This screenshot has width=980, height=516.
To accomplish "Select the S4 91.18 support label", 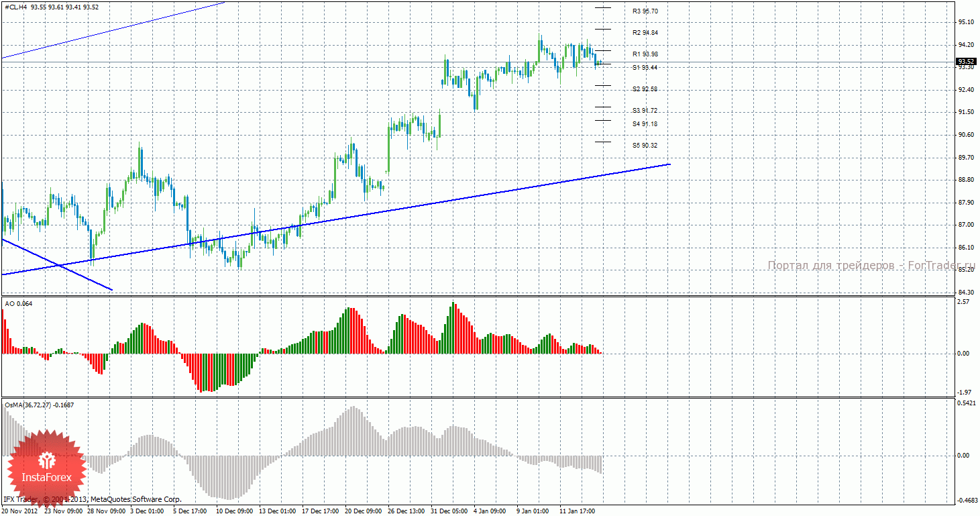I will point(645,124).
